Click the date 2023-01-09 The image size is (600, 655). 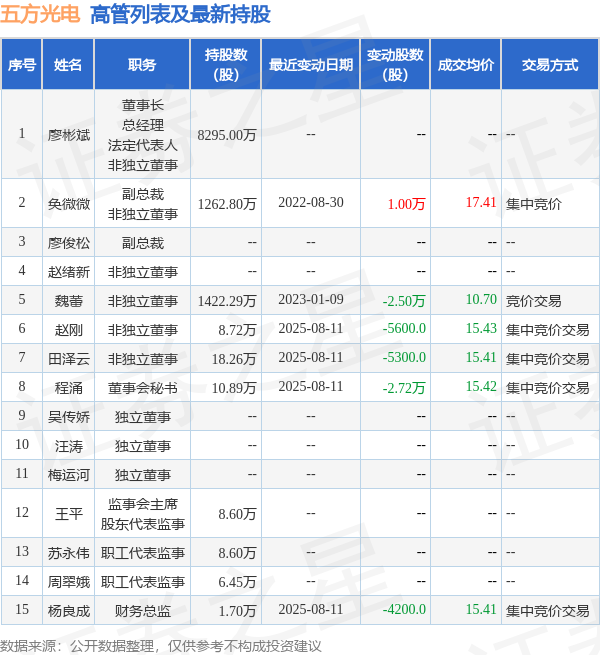point(311,299)
